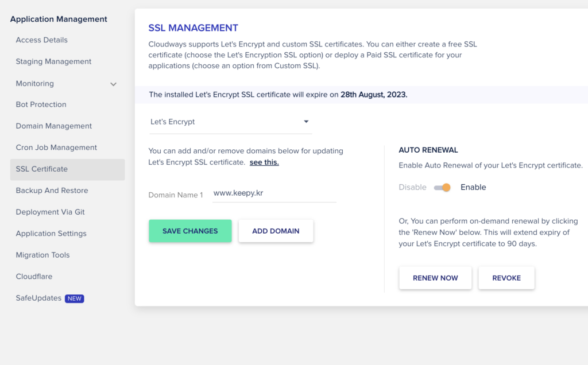Click the Domain Name 1 input field
Image resolution: width=588 pixels, height=365 pixels.
pos(274,193)
